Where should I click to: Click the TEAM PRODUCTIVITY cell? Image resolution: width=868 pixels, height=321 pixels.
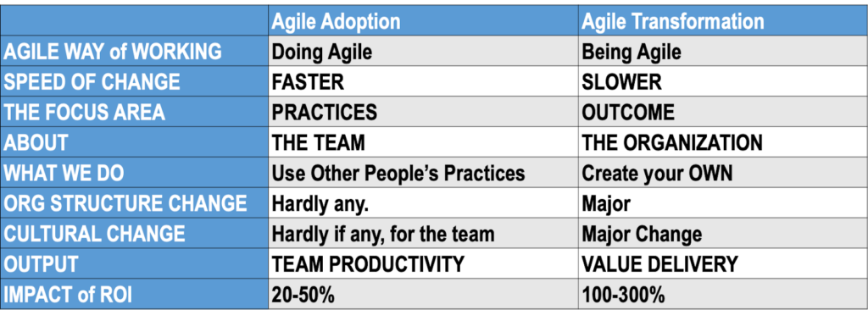click(x=423, y=263)
